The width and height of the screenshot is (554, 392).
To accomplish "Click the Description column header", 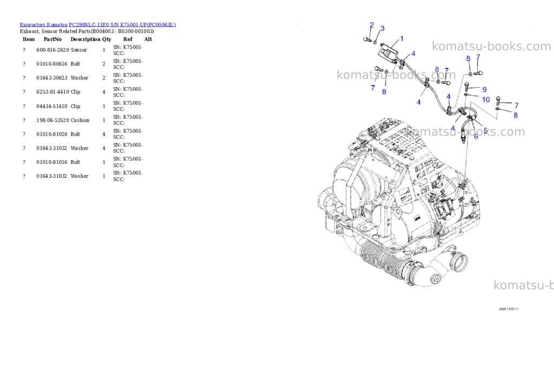I will point(85,39).
